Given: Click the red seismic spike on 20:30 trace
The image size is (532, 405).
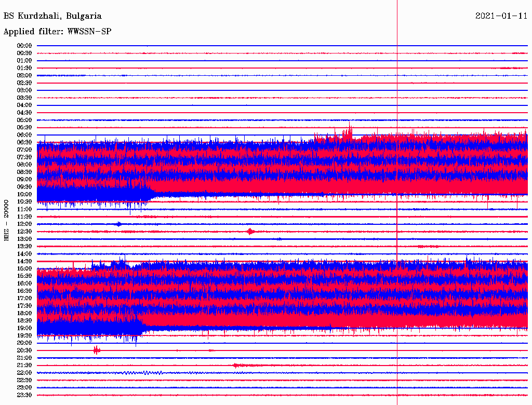Looking at the screenshot, I should point(97,350).
